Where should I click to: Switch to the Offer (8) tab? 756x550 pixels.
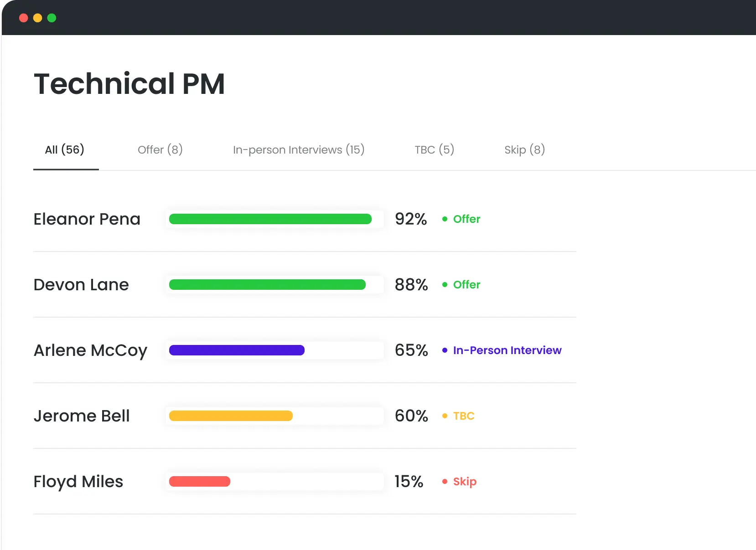click(x=160, y=149)
